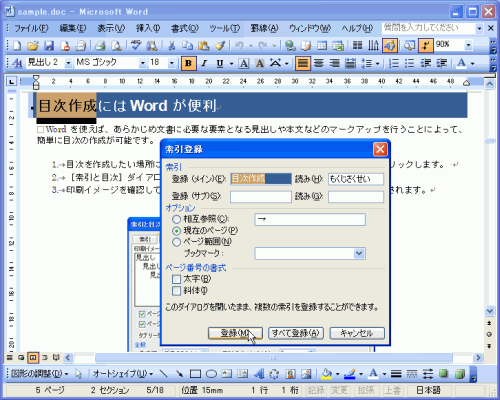
Task: Open the 書式 menu
Action: pyautogui.click(x=185, y=29)
